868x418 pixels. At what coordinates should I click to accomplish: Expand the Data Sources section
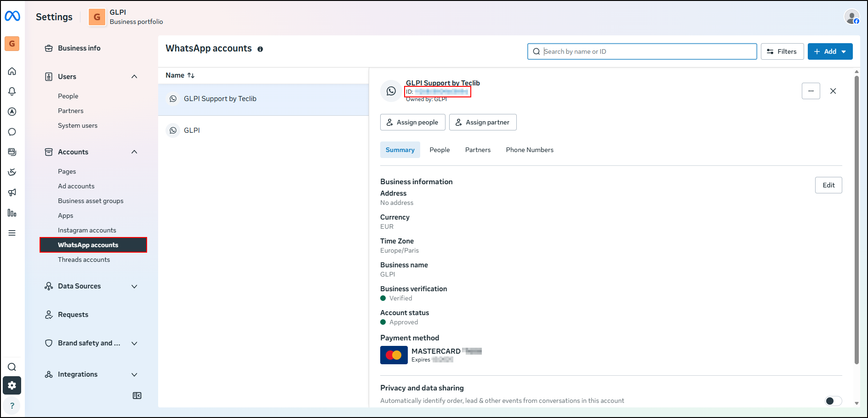[134, 286]
